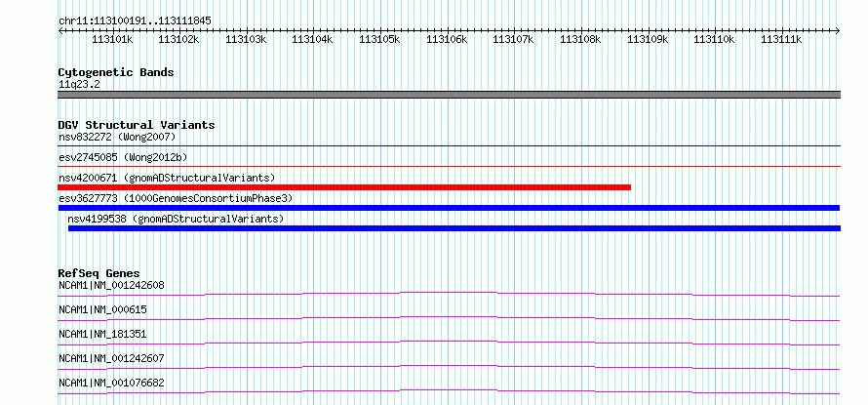Image resolution: width=868 pixels, height=405 pixels.
Task: Click the 113105k ruler tick label
Action: pos(379,39)
